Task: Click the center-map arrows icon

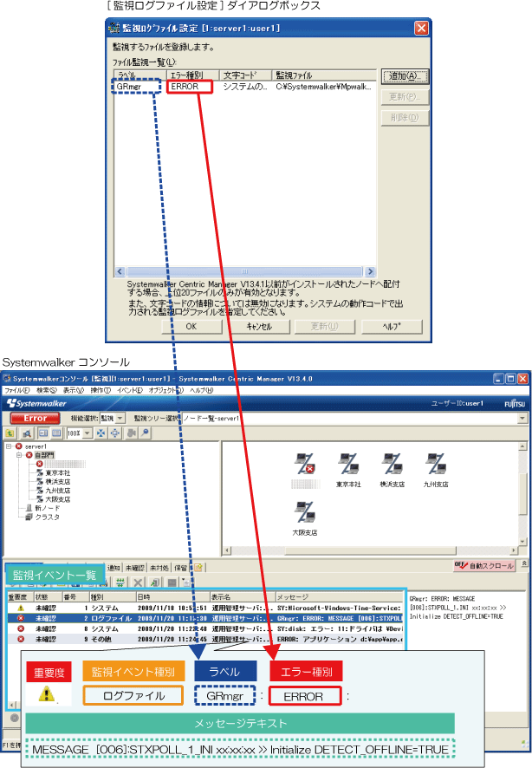Action: pos(115,433)
